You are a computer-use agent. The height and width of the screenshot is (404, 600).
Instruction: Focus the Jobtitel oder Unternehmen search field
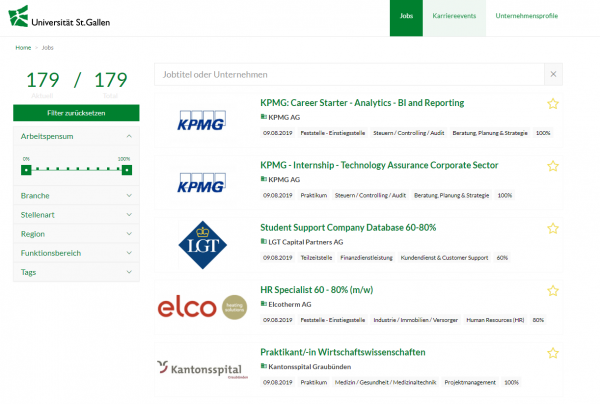pyautogui.click(x=349, y=74)
